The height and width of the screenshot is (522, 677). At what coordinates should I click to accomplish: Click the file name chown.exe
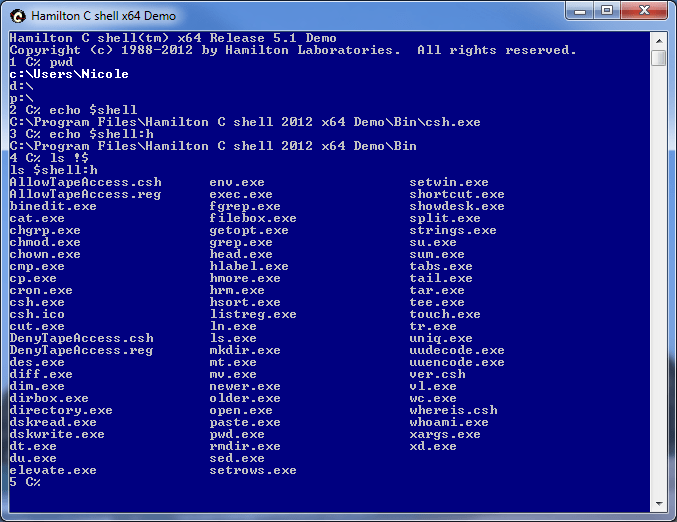coord(45,254)
